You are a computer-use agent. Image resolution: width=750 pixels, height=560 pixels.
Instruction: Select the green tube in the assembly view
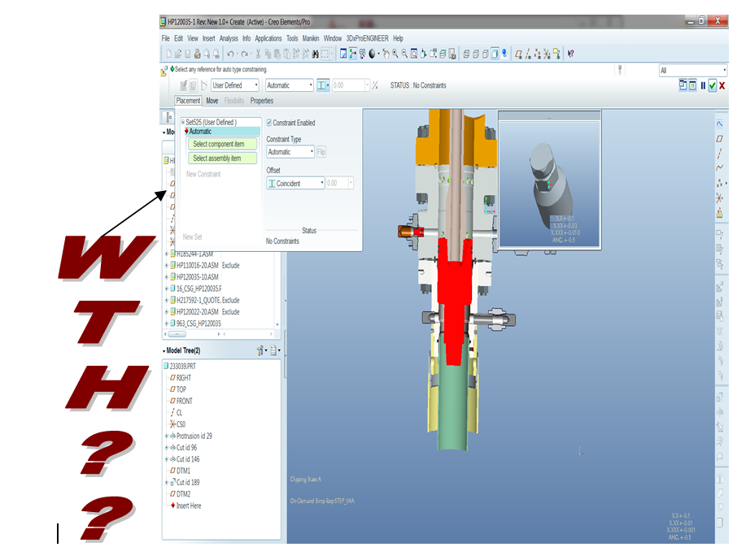(x=452, y=406)
